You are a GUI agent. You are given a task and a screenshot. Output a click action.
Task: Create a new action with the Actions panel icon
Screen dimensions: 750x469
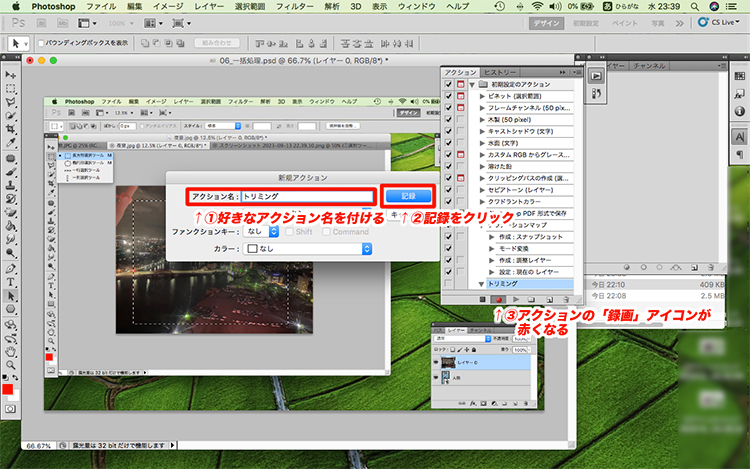point(550,299)
